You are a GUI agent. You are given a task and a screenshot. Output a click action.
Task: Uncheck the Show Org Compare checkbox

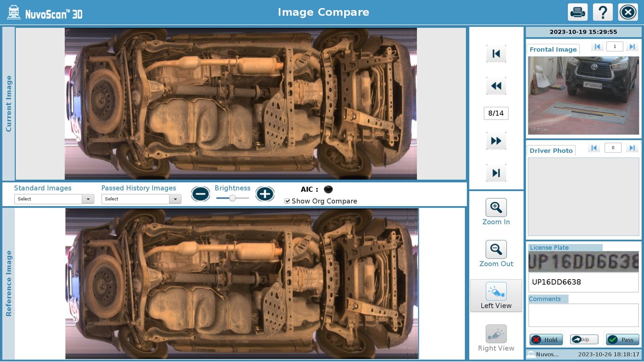pyautogui.click(x=287, y=201)
